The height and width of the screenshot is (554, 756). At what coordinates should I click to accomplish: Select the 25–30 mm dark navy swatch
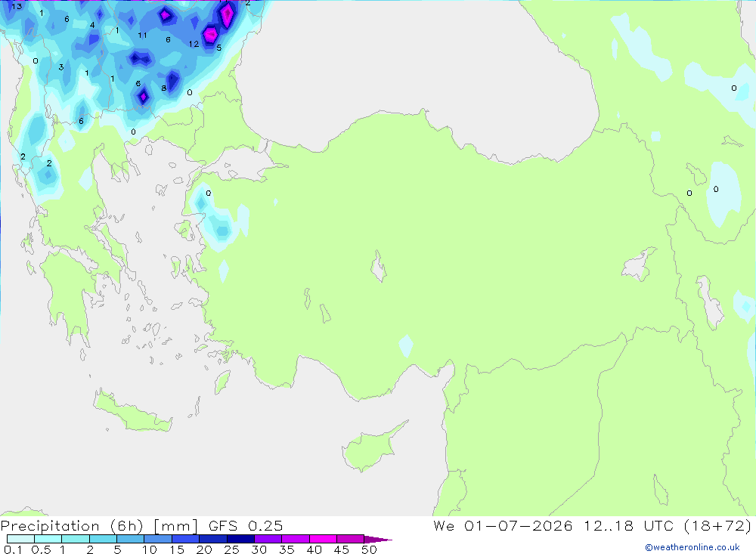[x=240, y=539]
